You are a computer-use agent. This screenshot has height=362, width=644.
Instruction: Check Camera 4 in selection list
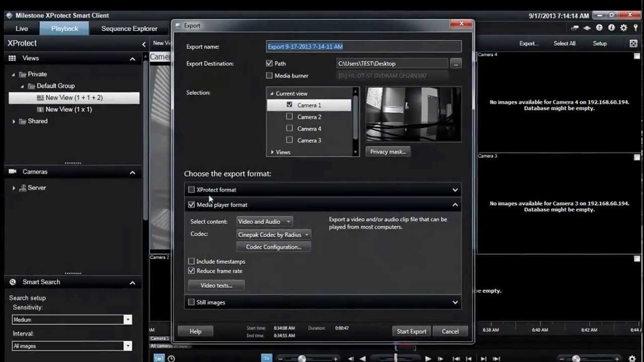(289, 128)
